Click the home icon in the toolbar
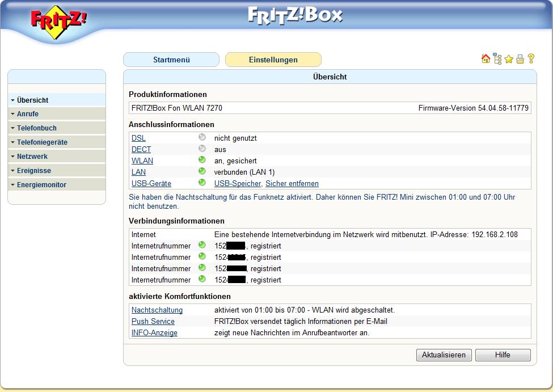The height and width of the screenshot is (392, 553). [x=486, y=59]
